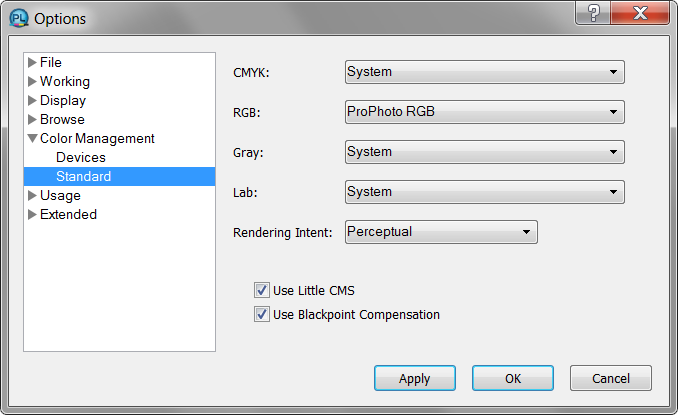Expand the Working tree node arrow
This screenshot has width=678, height=415.
pos(32,81)
